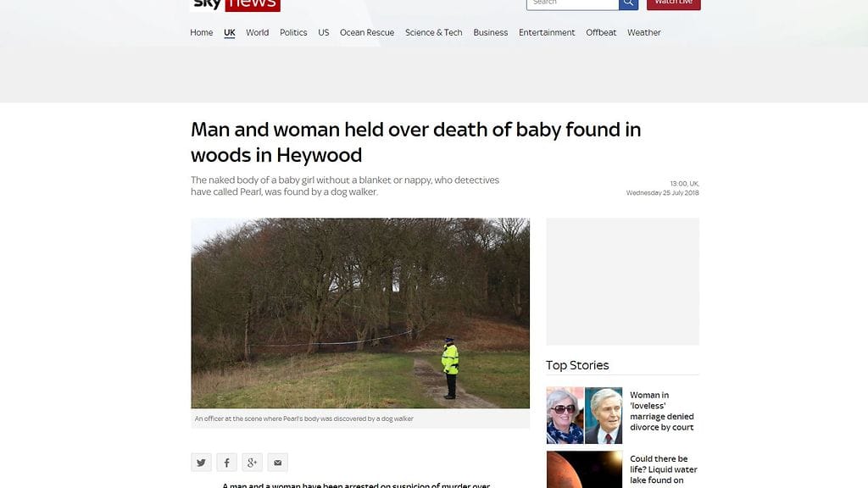The image size is (868, 488).
Task: Click the Watch Live button
Action: [x=673, y=3]
